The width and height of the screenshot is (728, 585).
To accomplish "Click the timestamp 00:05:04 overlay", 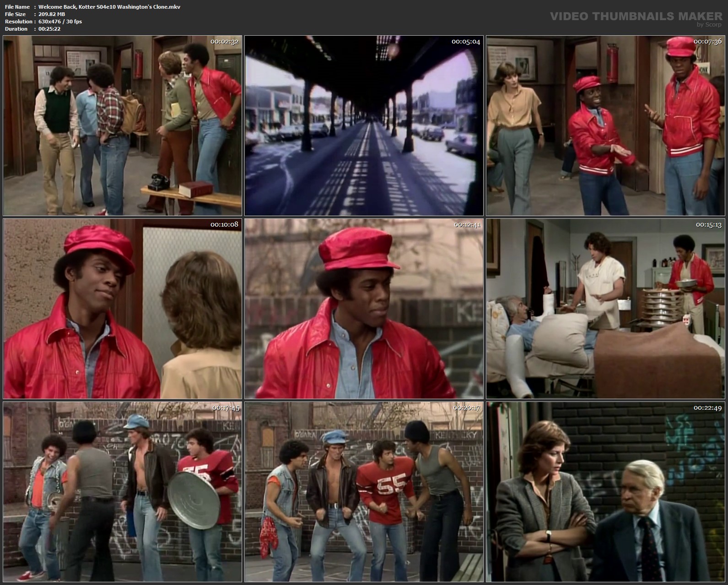I will pyautogui.click(x=466, y=42).
